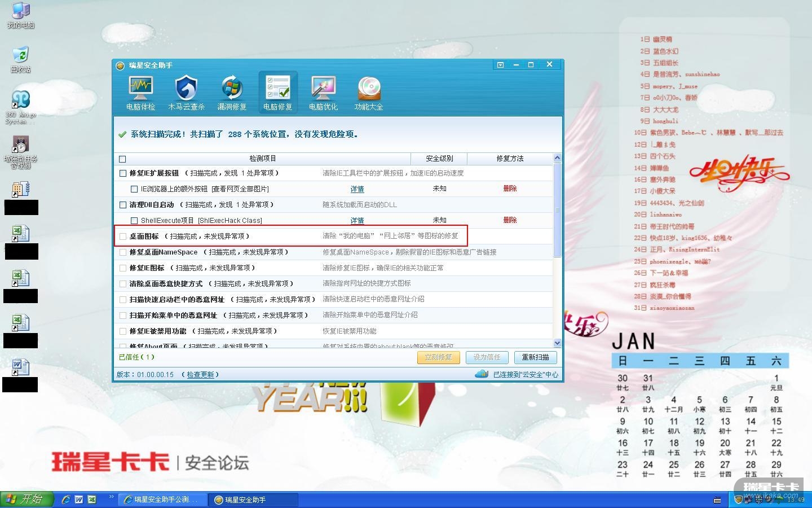Screen dimensions: 812x508
Task: Tick the 桌面图标 checkbox
Action: click(x=123, y=237)
